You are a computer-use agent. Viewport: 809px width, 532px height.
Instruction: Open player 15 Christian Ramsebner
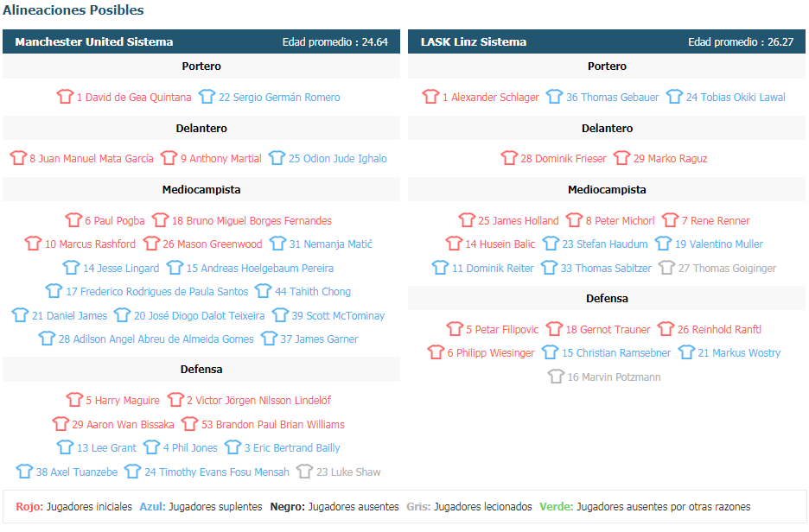pos(616,353)
